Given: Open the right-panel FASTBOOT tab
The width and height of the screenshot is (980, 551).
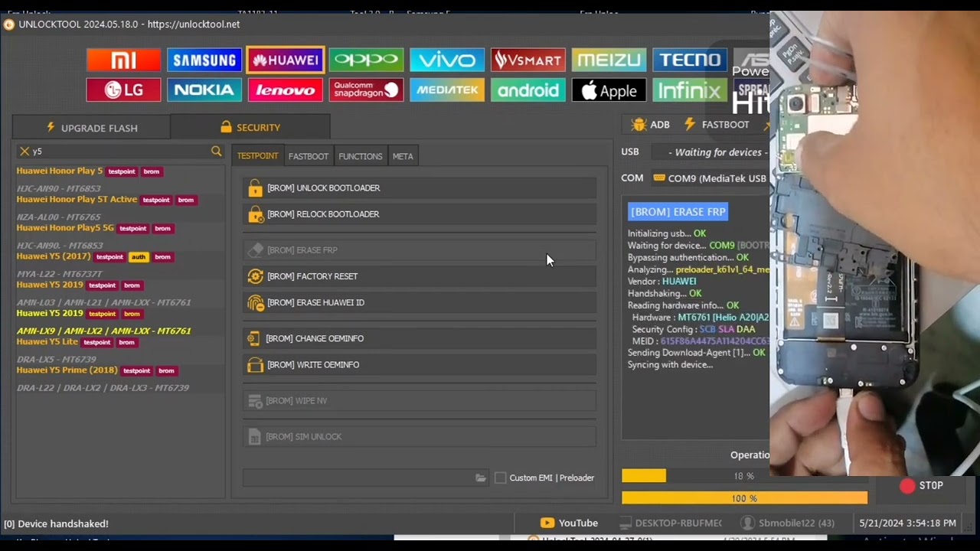Looking at the screenshot, I should (717, 124).
